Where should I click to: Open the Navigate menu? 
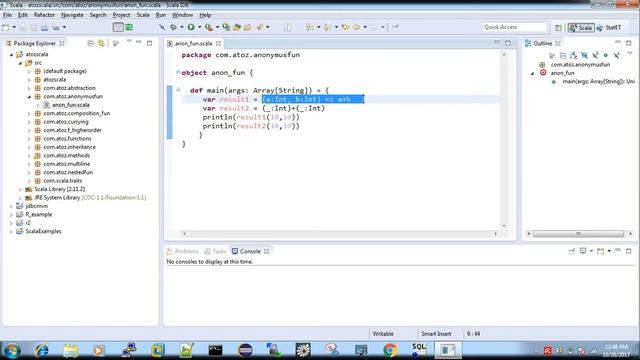coord(72,15)
